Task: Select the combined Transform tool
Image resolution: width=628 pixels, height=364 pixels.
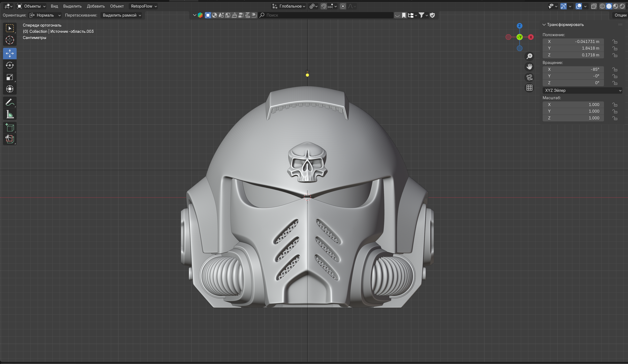Action: point(10,89)
